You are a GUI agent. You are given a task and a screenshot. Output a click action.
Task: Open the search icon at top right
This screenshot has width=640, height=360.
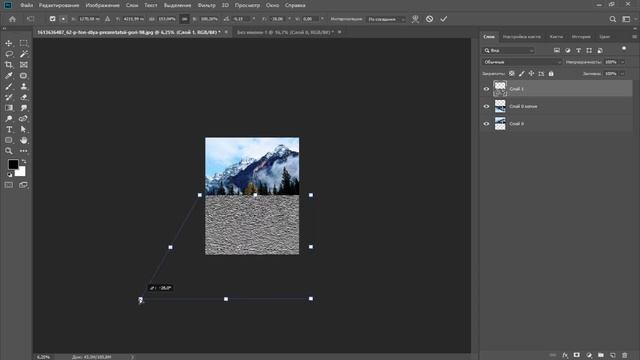pos(613,19)
